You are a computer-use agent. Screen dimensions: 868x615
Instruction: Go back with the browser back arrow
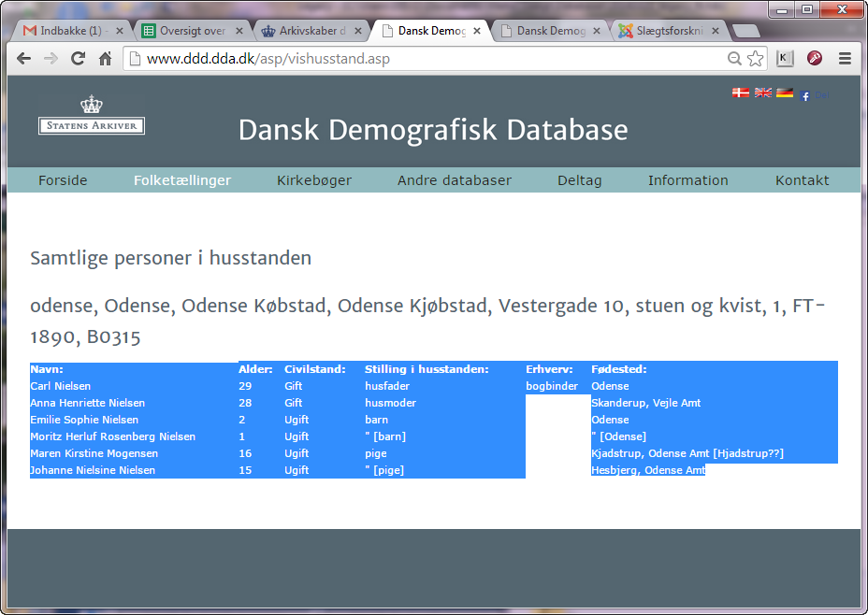(x=23, y=59)
